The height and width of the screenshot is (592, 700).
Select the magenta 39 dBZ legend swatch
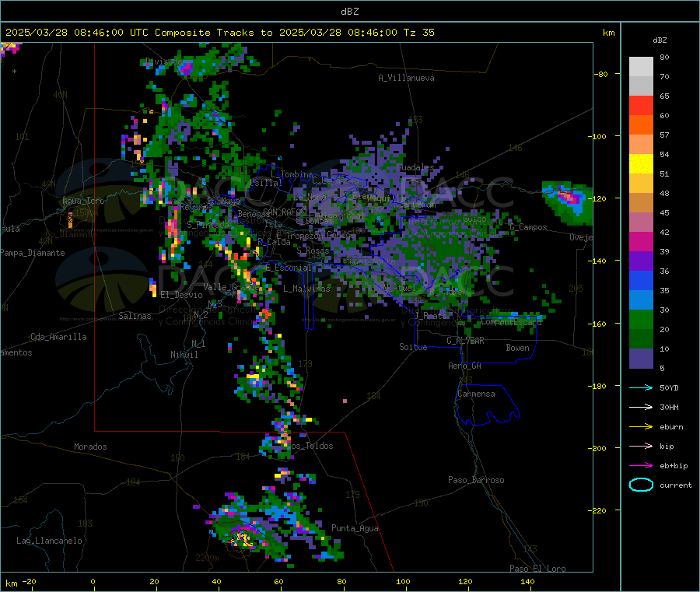point(641,241)
